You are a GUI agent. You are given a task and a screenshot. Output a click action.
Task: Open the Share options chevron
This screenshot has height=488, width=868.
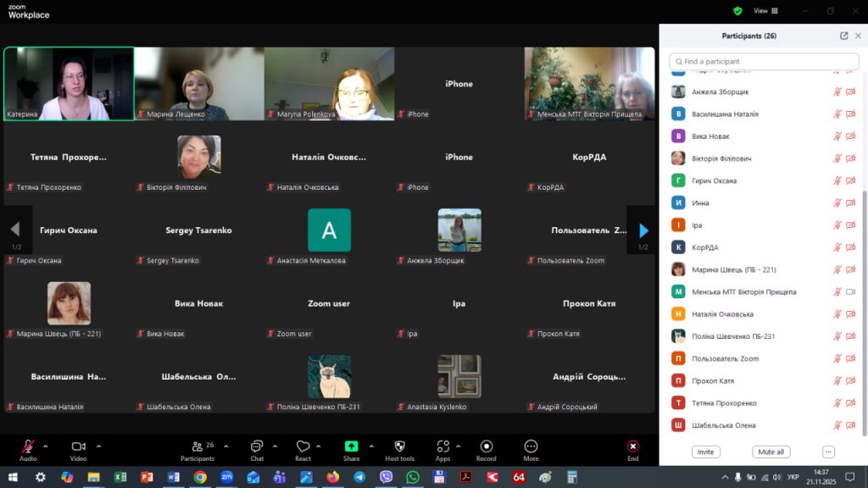371,446
